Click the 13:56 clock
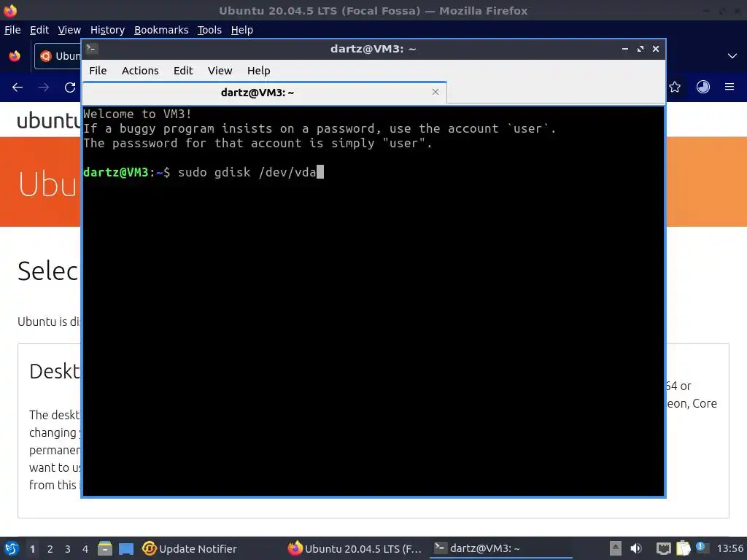The image size is (747, 560). 729,549
